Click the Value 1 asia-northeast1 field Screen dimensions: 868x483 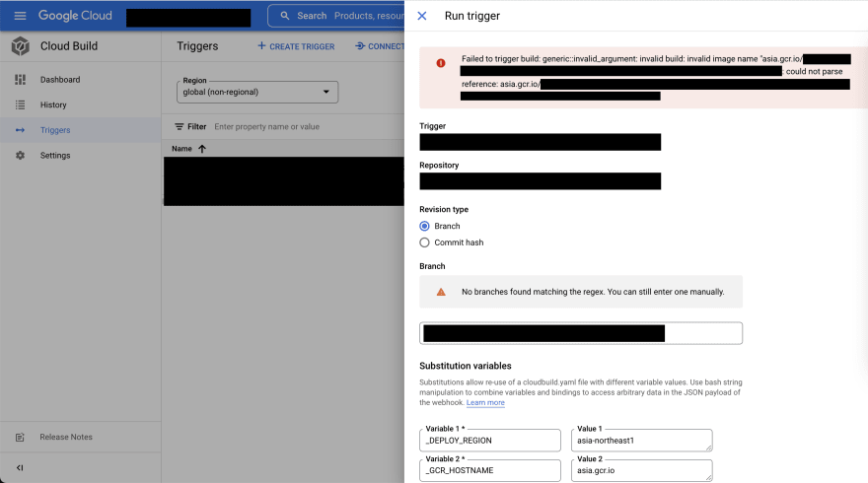tap(641, 441)
